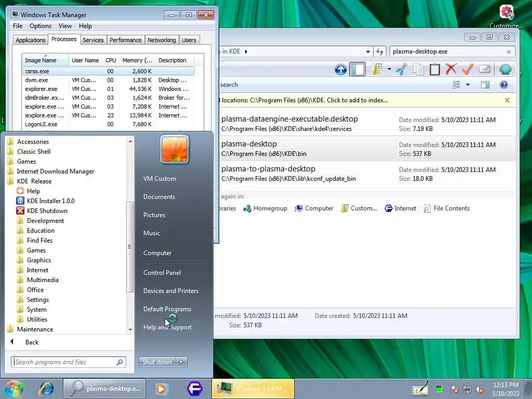Viewport: 532px width, 399px height.
Task: Click the blue Help question mark icon
Action: pos(504,85)
